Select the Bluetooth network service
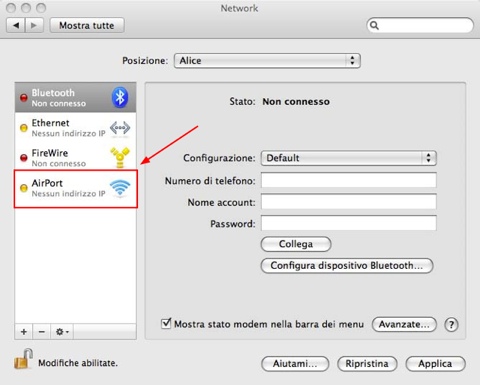This screenshot has height=385, width=480. tap(75, 98)
